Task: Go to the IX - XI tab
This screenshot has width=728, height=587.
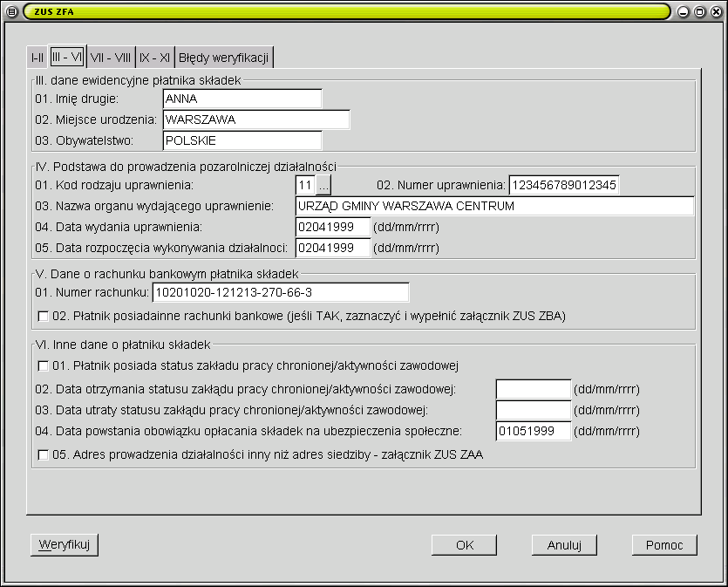Action: pos(155,58)
